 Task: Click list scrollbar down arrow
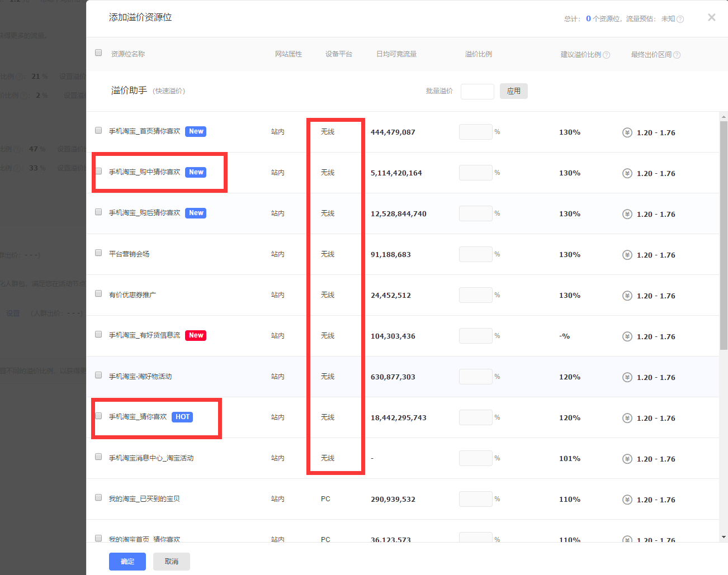coord(724,537)
